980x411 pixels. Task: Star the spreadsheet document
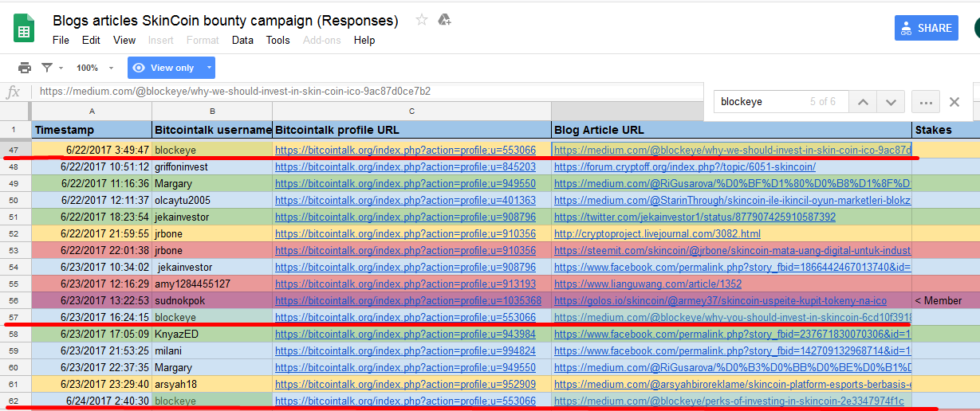tap(422, 20)
